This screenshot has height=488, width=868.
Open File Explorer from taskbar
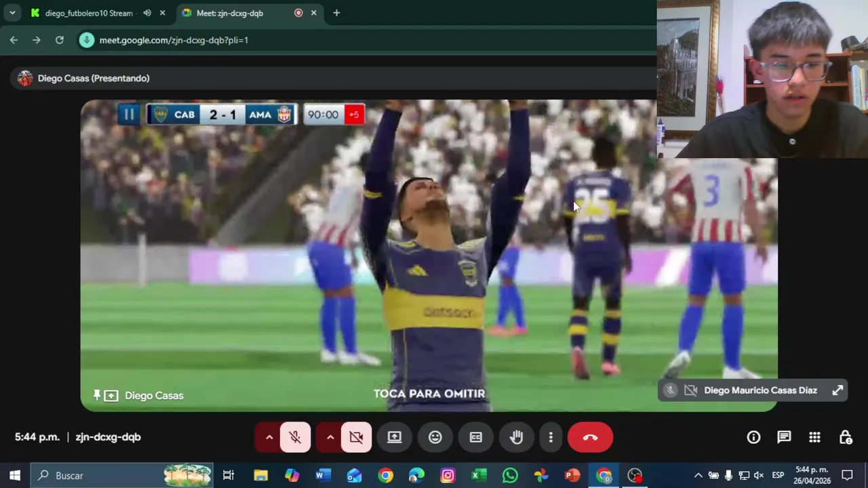(260, 475)
